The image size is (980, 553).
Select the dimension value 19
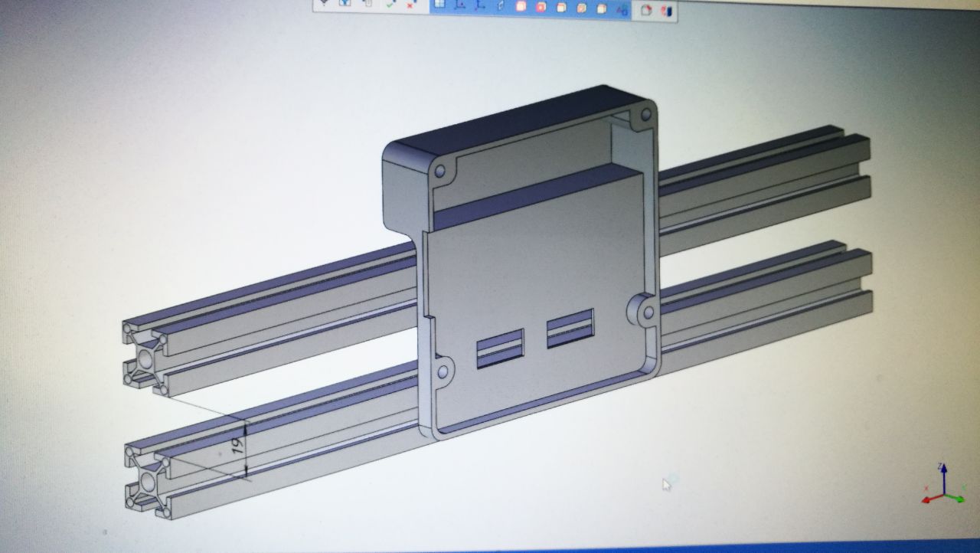coord(237,446)
